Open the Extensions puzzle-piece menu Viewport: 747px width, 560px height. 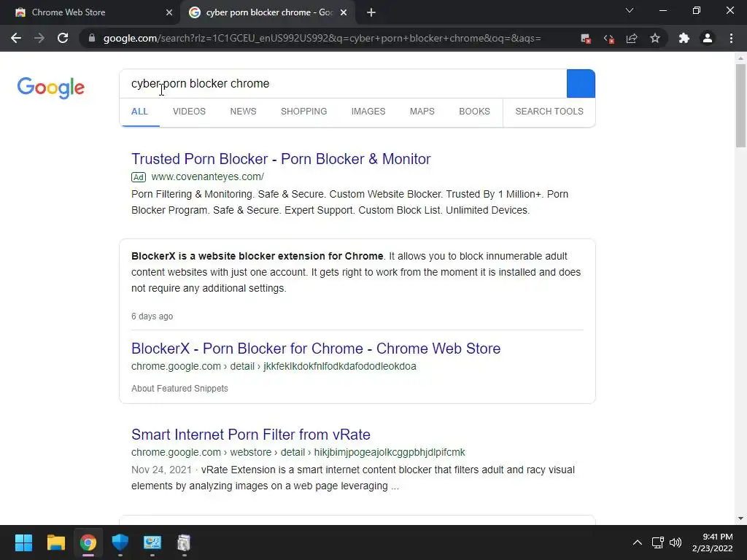coord(684,38)
